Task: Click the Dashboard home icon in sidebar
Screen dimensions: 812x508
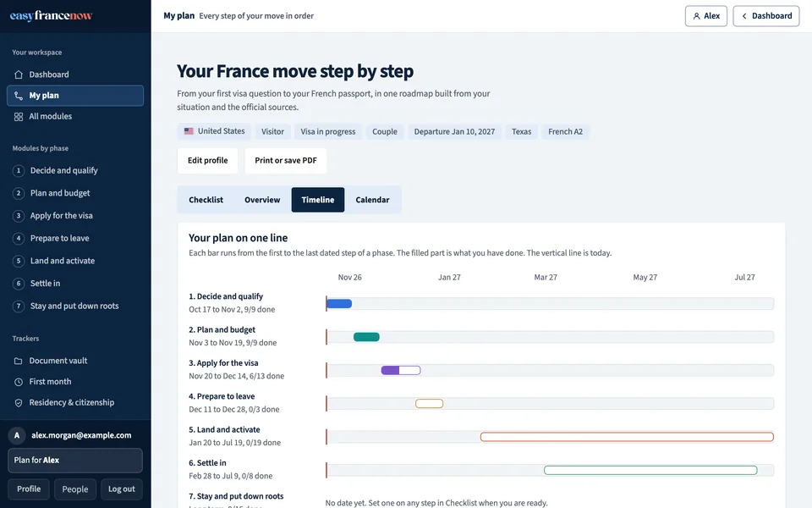Action: coord(19,75)
